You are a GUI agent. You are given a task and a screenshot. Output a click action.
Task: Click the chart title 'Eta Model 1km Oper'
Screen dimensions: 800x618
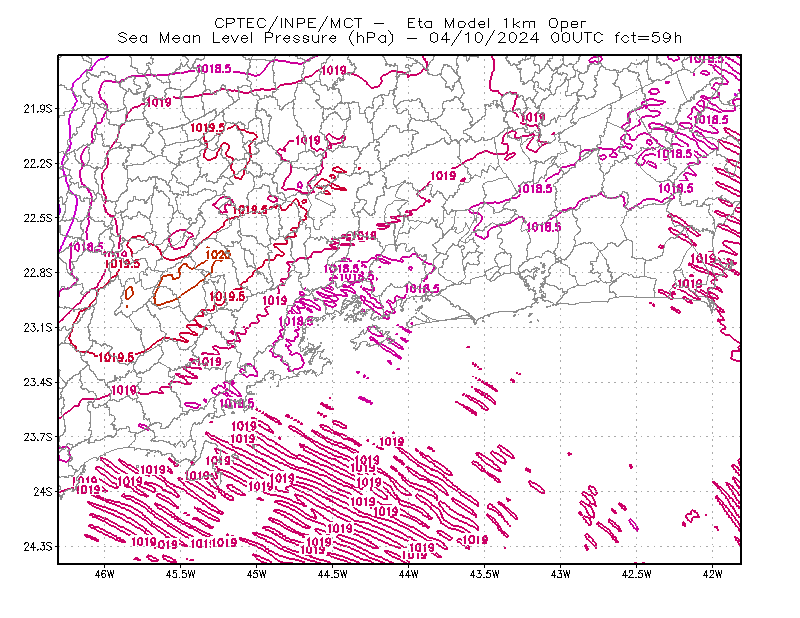[x=496, y=23]
